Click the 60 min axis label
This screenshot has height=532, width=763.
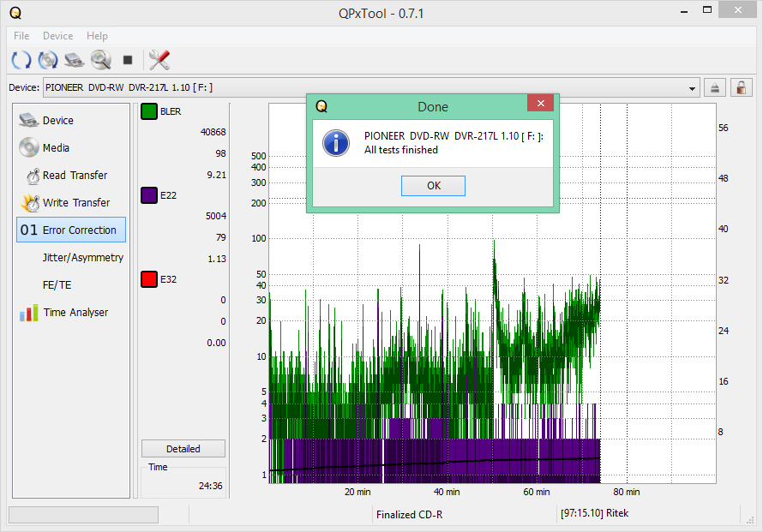pos(537,492)
